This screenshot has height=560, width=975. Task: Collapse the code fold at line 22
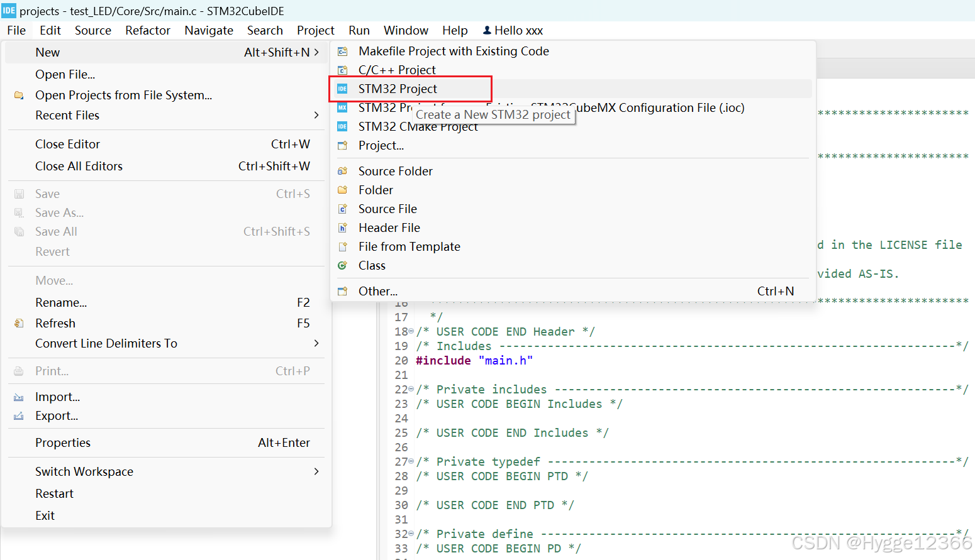click(411, 389)
